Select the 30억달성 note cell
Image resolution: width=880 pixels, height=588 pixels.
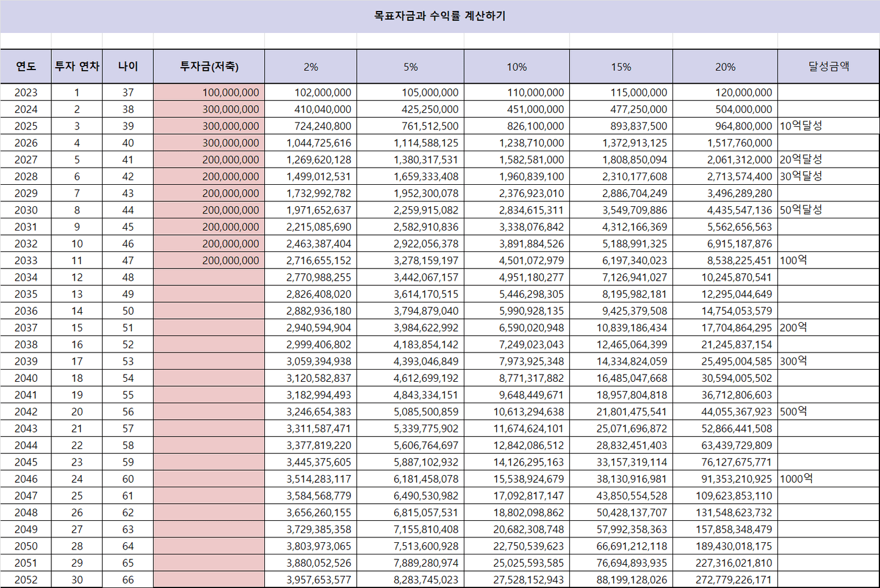(x=829, y=176)
